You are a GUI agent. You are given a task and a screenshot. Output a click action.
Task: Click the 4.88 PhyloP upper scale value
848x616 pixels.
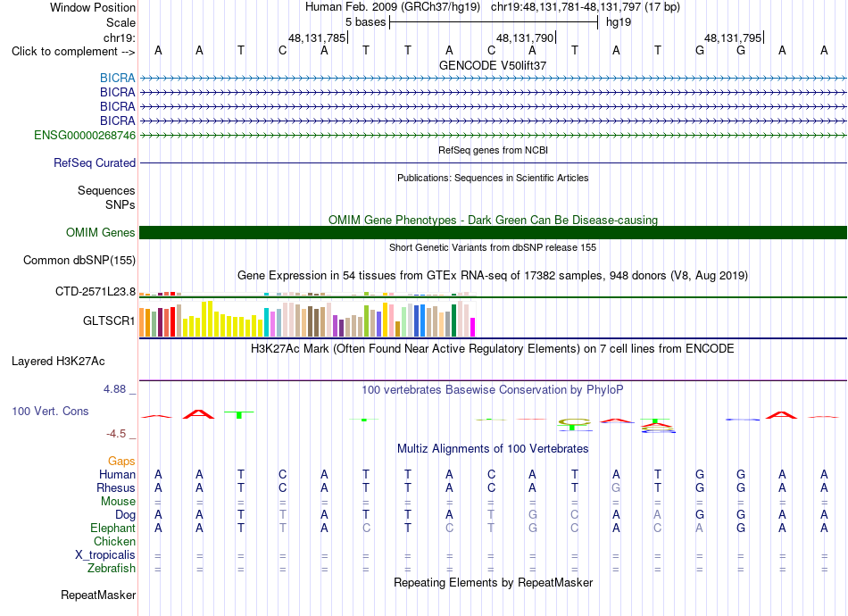114,389
